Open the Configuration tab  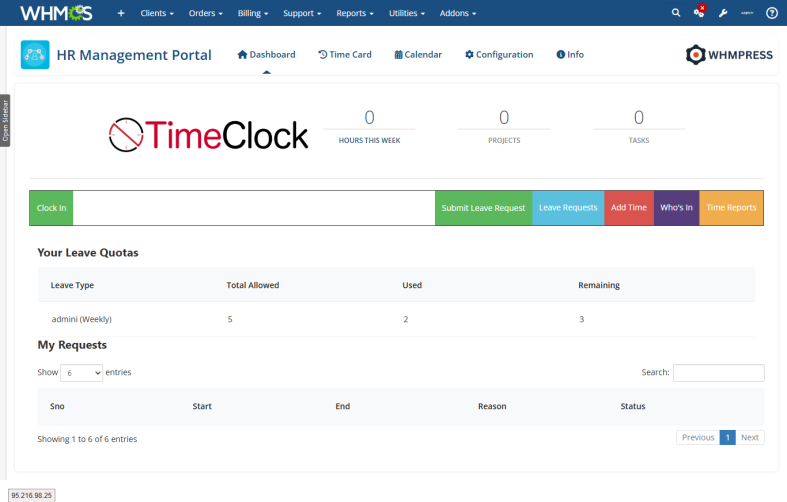tap(499, 54)
